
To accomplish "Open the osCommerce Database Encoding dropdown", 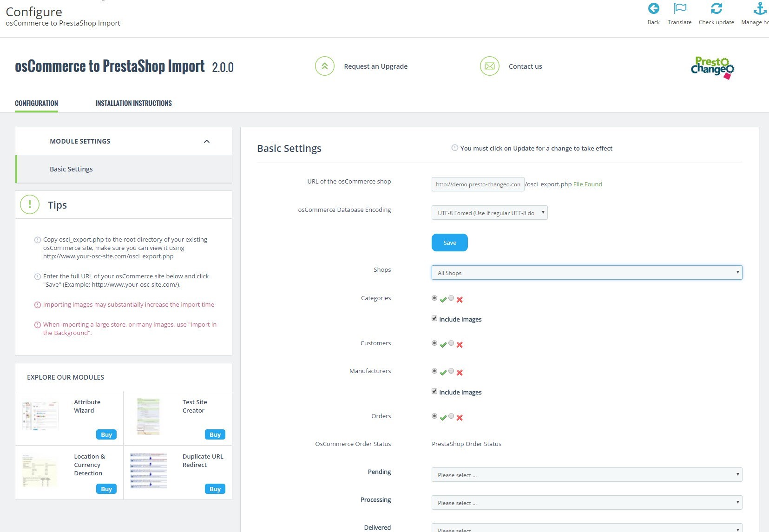I will pos(490,212).
